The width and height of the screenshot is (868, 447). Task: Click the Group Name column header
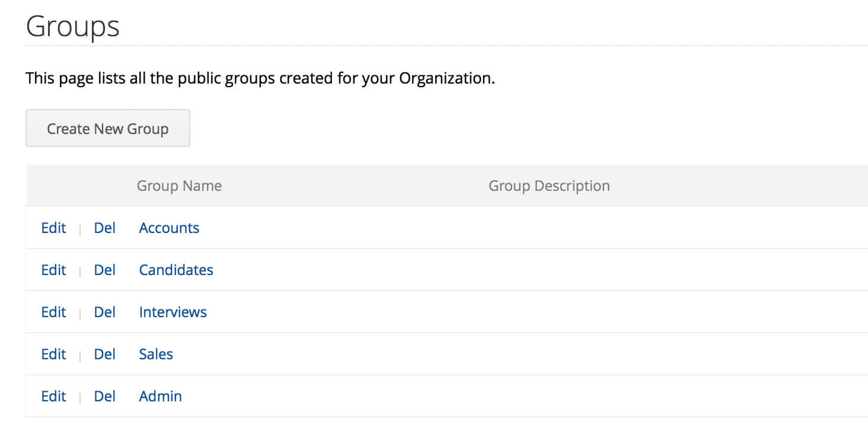pos(179,186)
